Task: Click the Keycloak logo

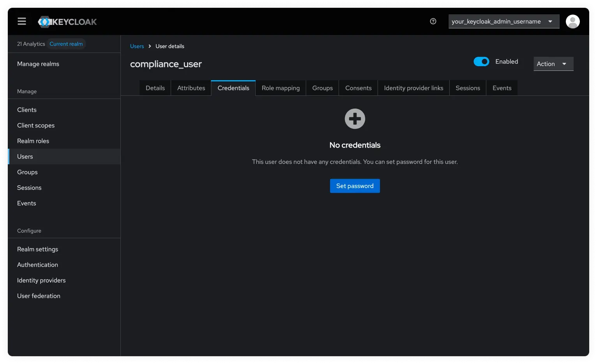Action: 67,21
